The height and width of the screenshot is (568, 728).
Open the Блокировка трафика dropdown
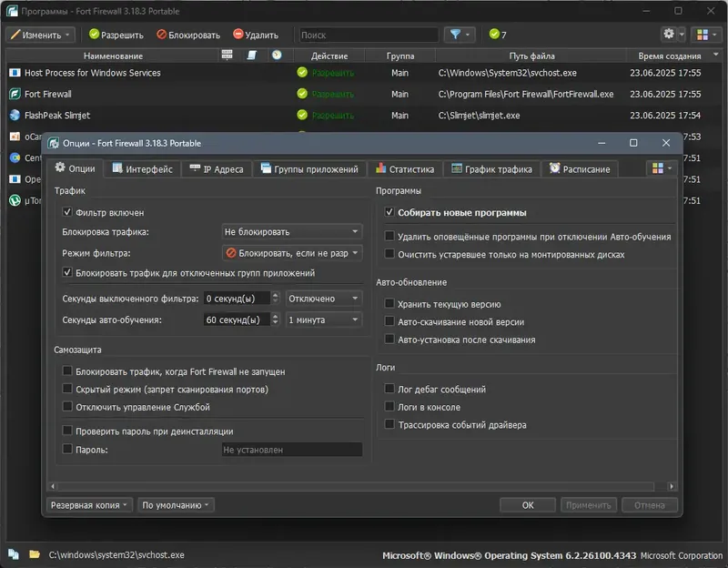[292, 232]
